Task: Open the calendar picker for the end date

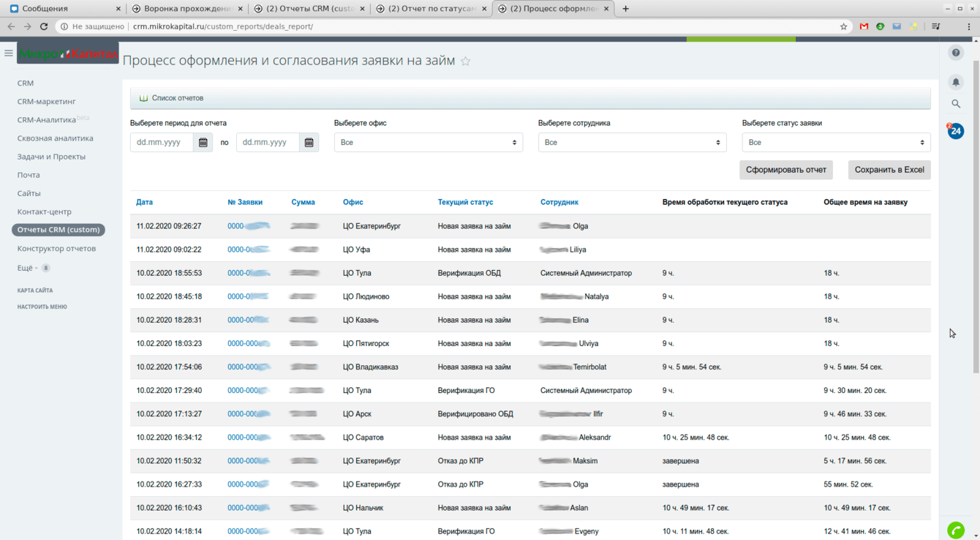Action: tap(309, 142)
